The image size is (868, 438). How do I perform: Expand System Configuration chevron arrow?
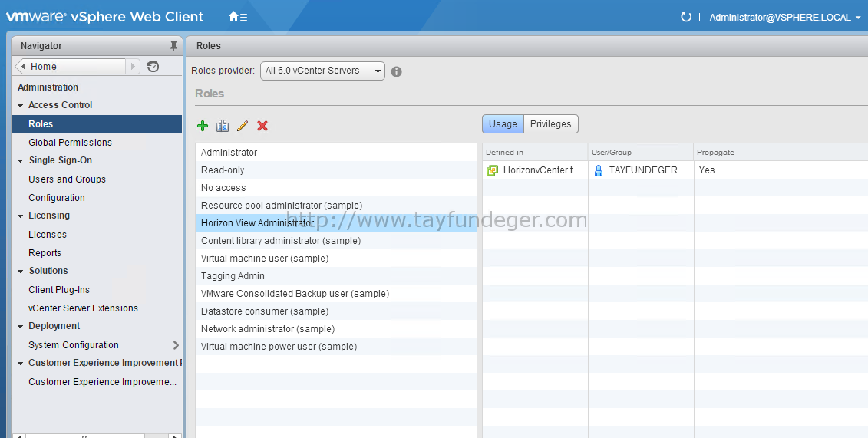(x=176, y=345)
